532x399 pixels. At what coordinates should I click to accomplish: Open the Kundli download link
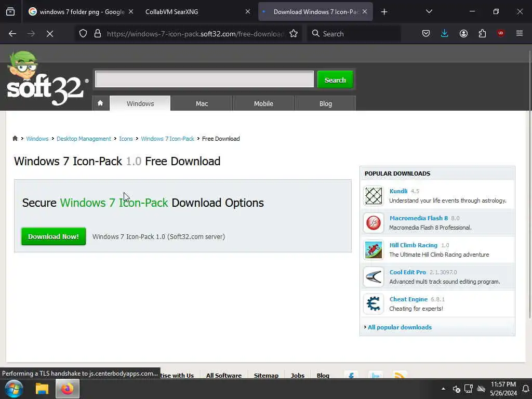coord(398,191)
